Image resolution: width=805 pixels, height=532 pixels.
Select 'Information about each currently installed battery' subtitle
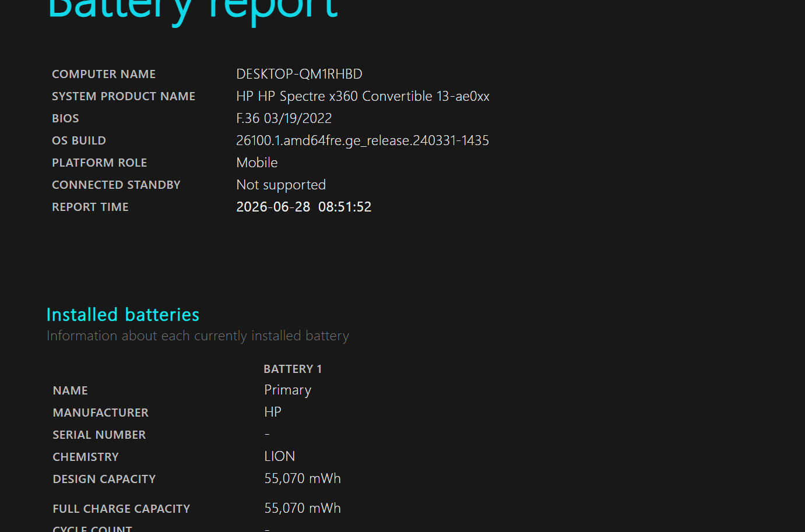pyautogui.click(x=198, y=336)
